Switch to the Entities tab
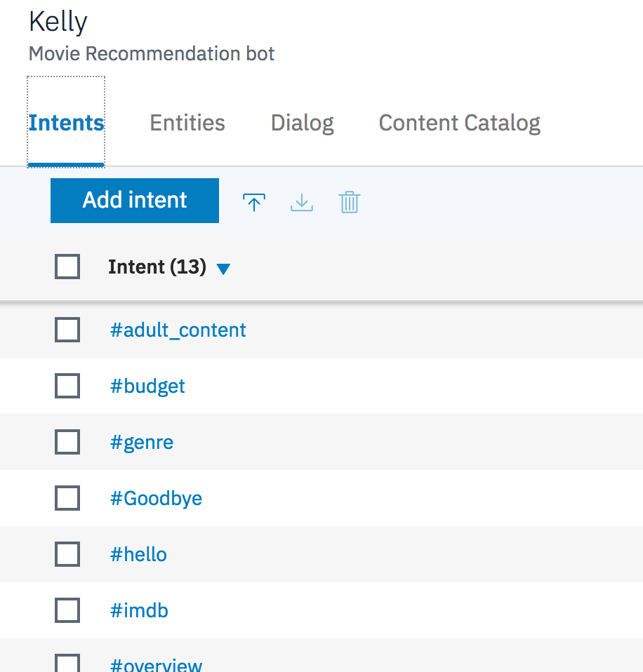The image size is (643, 672). [x=187, y=123]
